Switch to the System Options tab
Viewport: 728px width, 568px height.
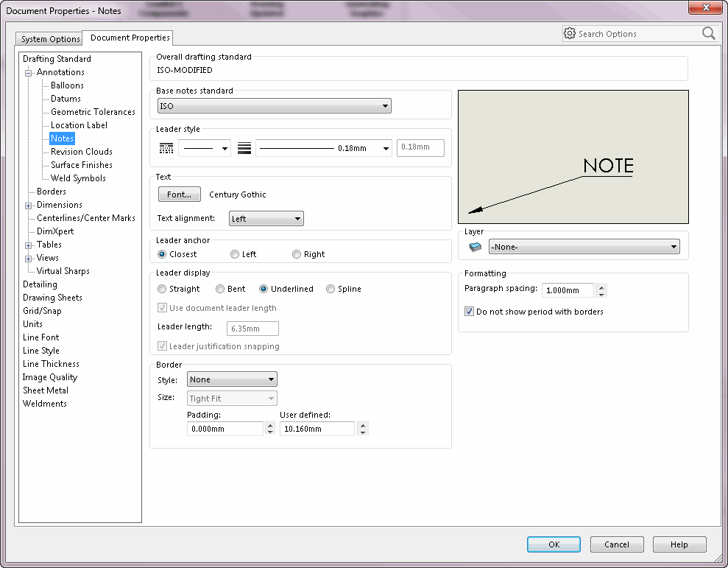coord(49,39)
